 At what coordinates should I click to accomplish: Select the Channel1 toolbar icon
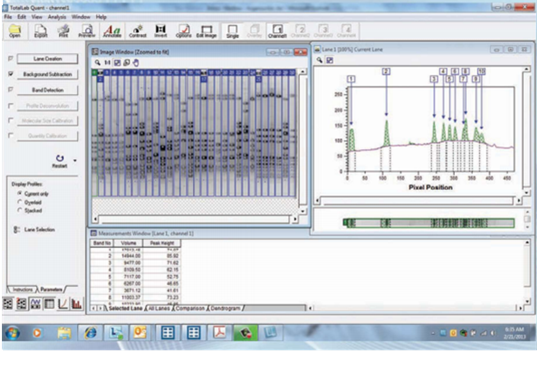coord(277,31)
